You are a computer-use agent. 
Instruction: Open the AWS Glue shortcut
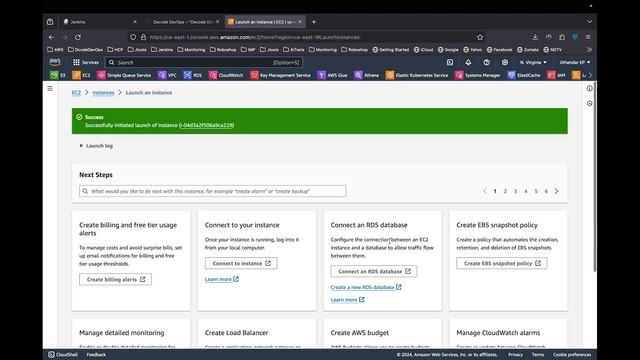(x=332, y=75)
